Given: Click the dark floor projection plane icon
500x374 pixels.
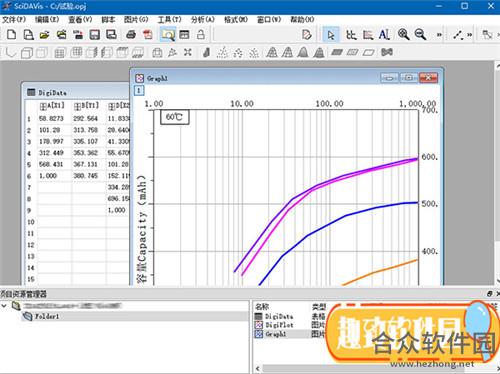Looking at the screenshot, I should click(x=337, y=52).
